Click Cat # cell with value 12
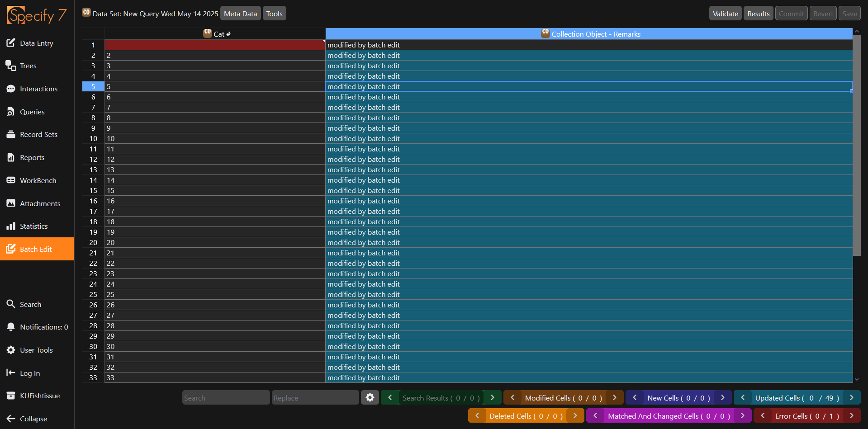868x429 pixels. [215, 159]
